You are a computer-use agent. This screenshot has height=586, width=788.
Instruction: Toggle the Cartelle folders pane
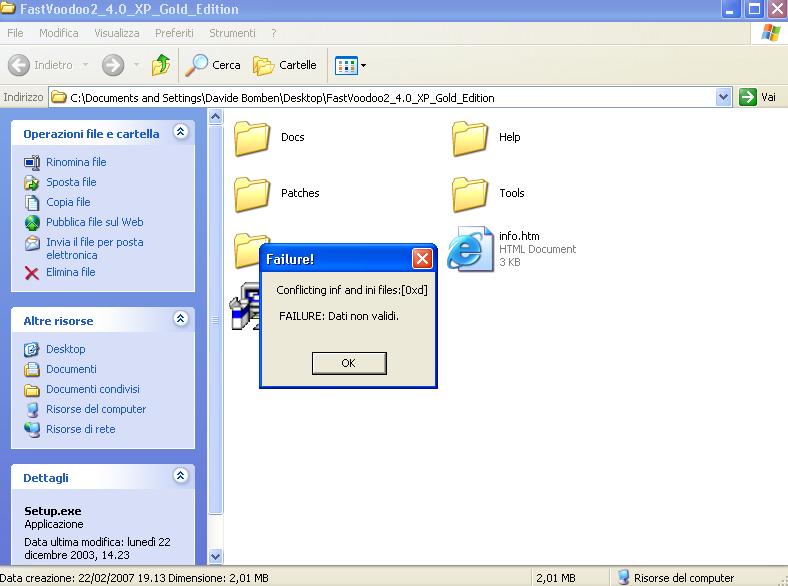pyautogui.click(x=284, y=65)
